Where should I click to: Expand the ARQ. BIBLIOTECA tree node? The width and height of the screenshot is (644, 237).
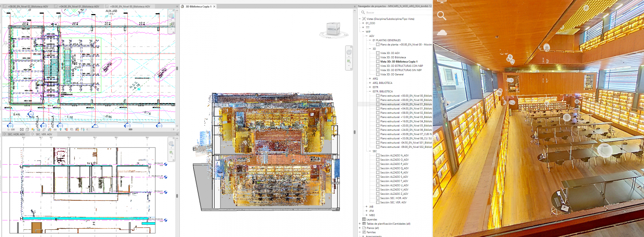pos(370,83)
